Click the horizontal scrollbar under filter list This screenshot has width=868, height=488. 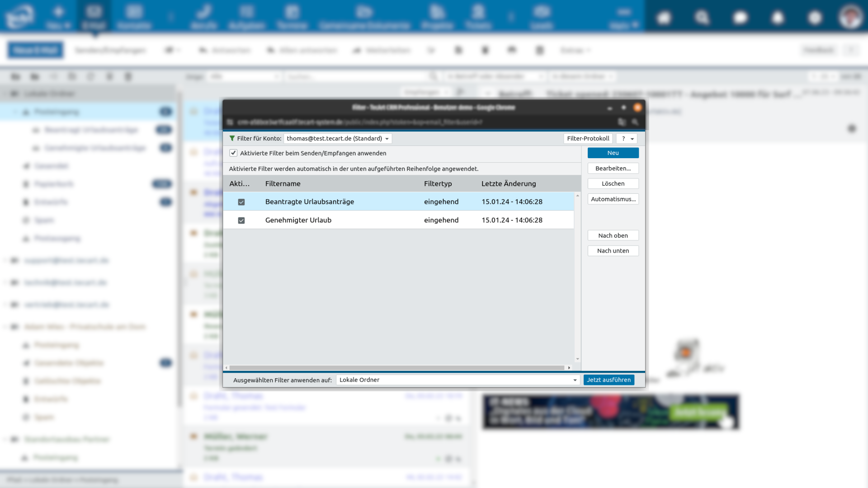pos(396,368)
